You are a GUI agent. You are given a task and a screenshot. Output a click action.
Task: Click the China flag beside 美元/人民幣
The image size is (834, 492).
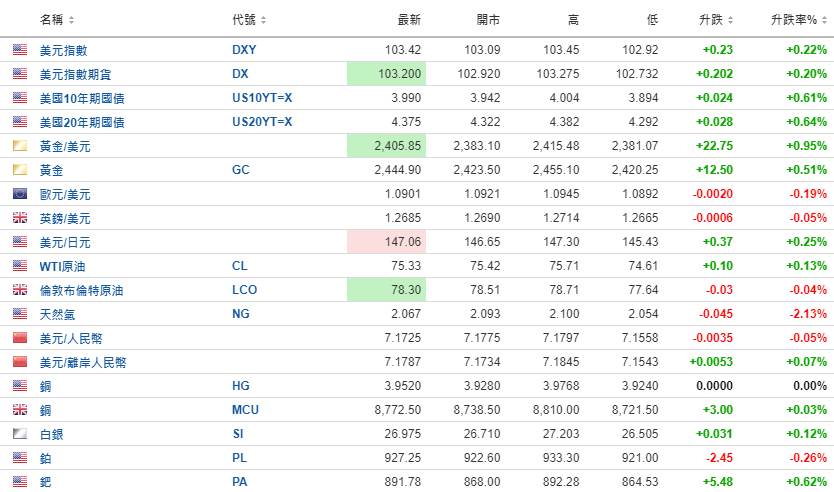[x=20, y=338]
